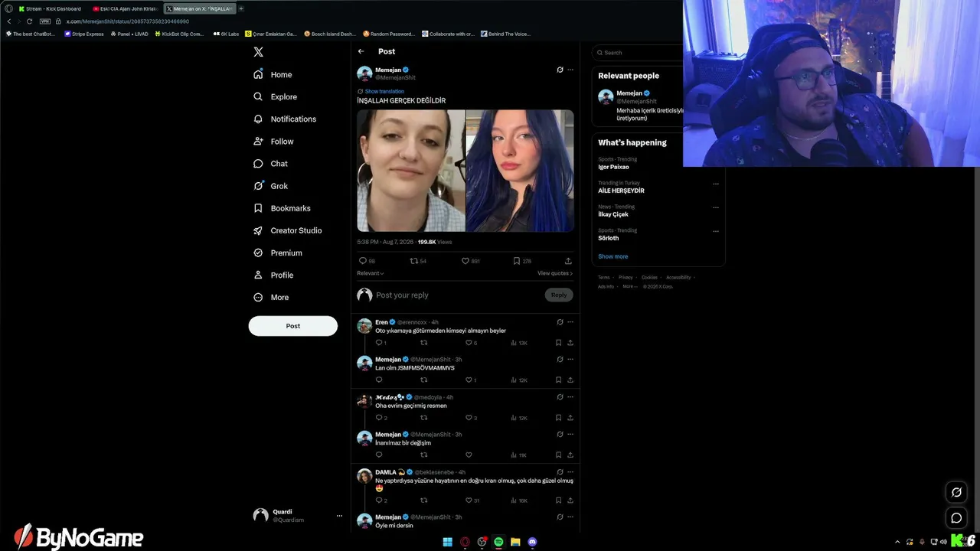The image size is (980, 551).
Task: Like the 'İnanılmaz bir değişim' reply
Action: point(469,455)
